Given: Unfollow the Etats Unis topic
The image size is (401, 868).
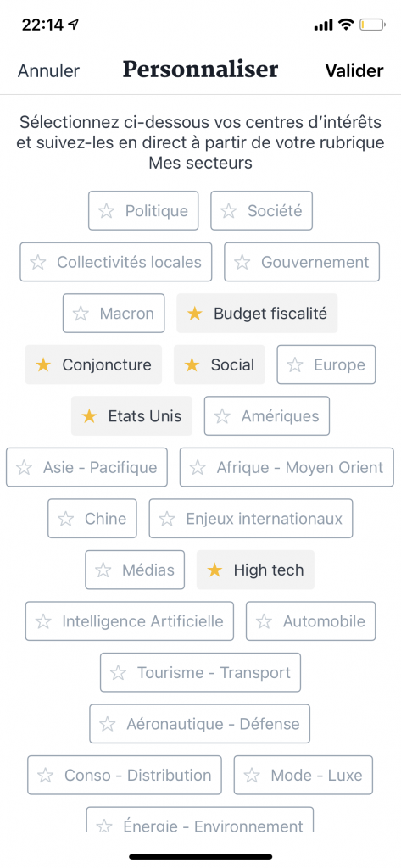Looking at the screenshot, I should click(x=131, y=416).
